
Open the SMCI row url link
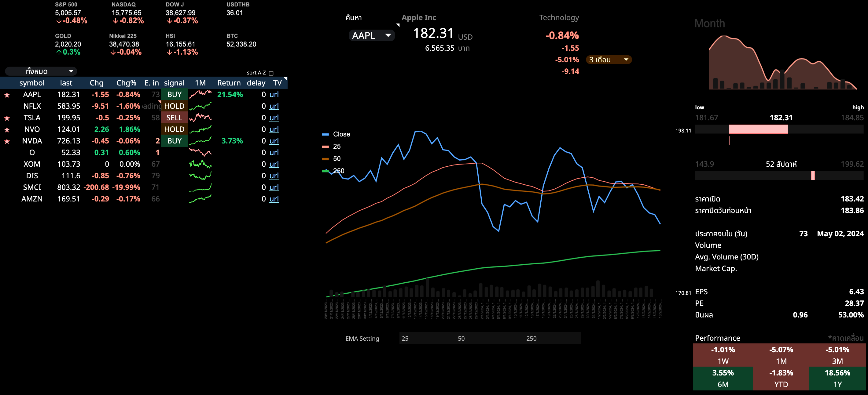[274, 187]
